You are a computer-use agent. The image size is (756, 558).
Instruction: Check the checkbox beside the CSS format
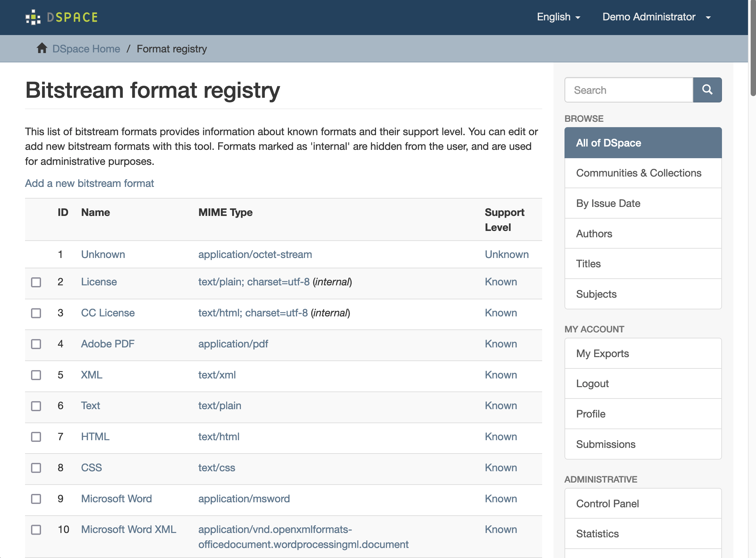click(36, 468)
